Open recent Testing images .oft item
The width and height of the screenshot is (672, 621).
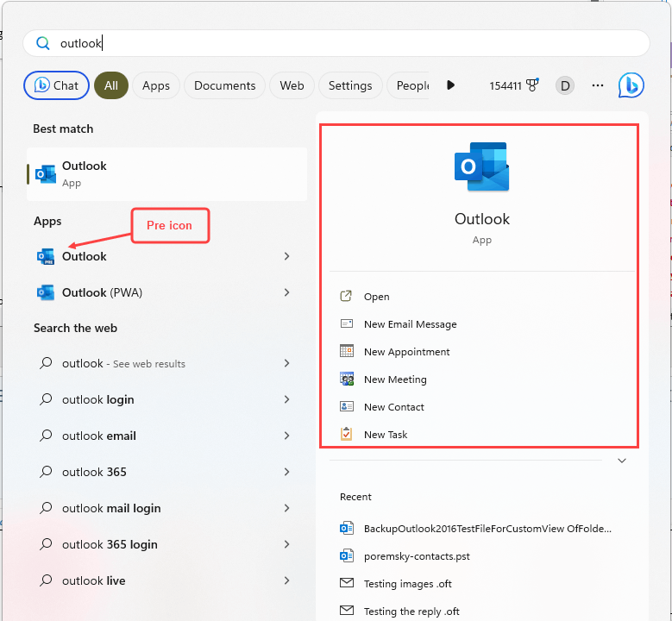click(407, 584)
